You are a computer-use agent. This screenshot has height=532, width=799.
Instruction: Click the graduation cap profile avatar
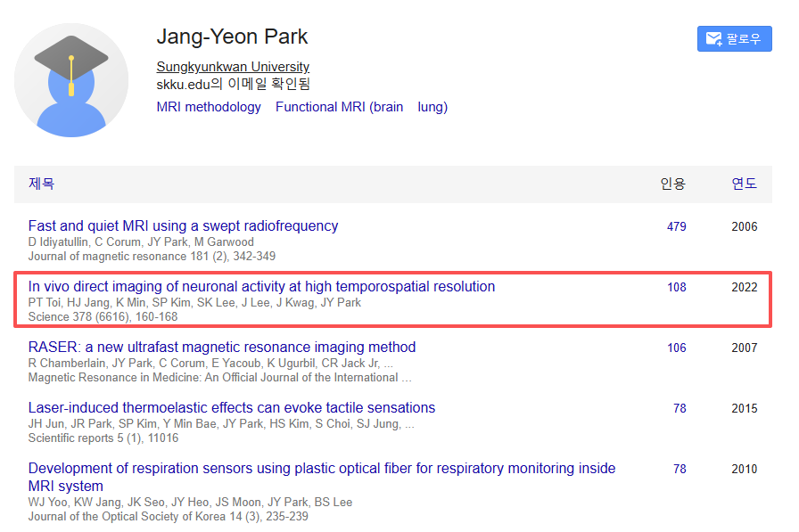pyautogui.click(x=71, y=80)
